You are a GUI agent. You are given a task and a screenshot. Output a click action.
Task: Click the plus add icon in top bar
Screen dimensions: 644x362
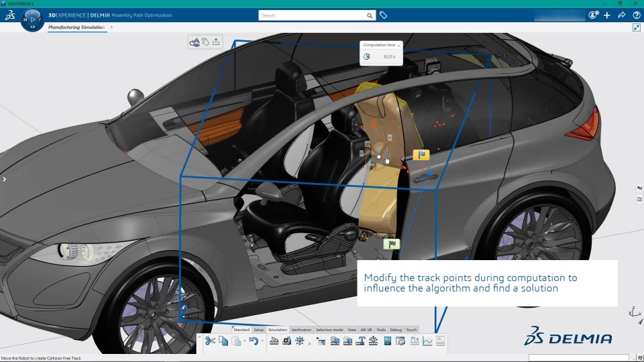click(607, 15)
